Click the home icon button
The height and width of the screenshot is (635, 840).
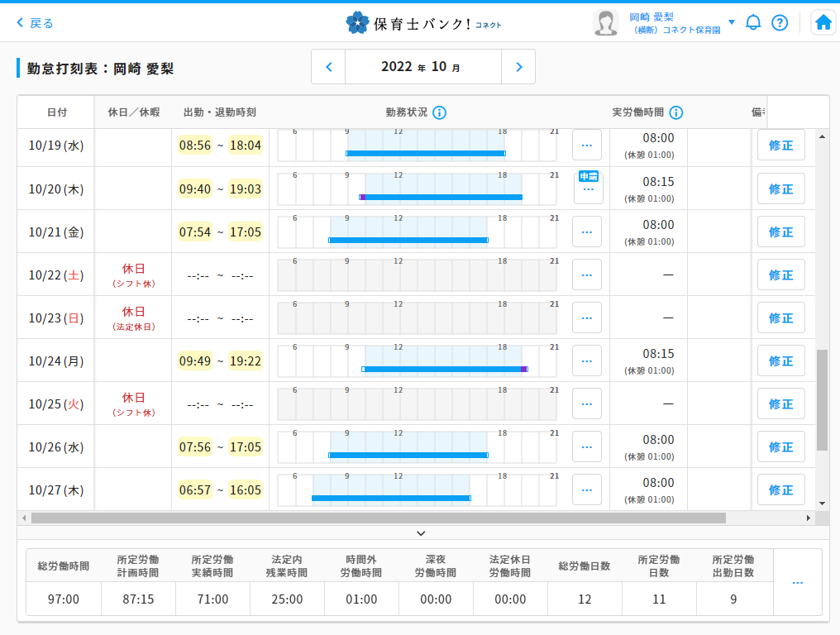823,23
